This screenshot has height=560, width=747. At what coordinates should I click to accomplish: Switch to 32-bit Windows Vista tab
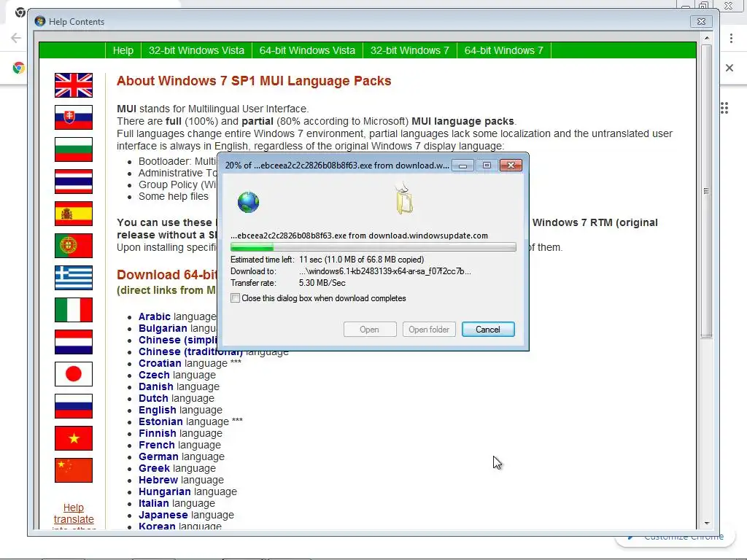point(196,50)
